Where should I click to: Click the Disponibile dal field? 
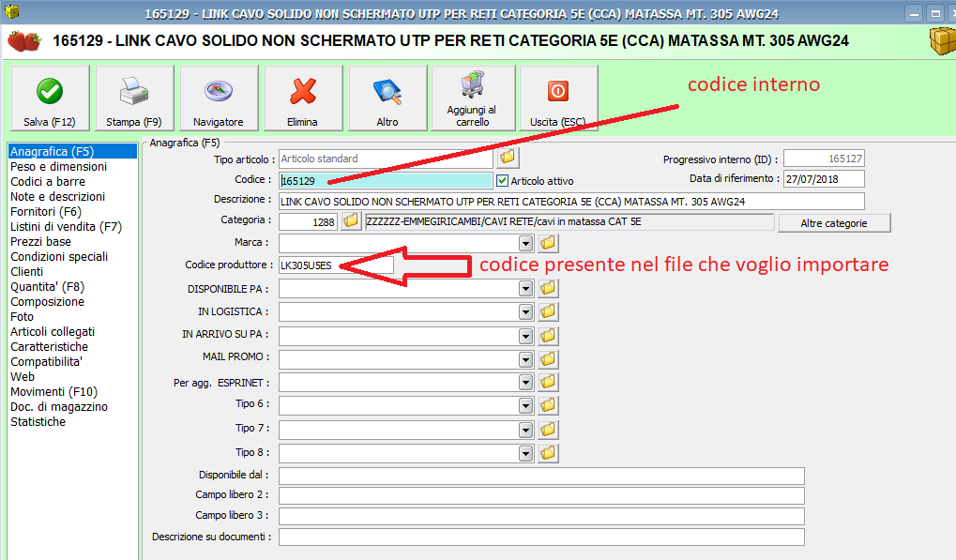[541, 476]
